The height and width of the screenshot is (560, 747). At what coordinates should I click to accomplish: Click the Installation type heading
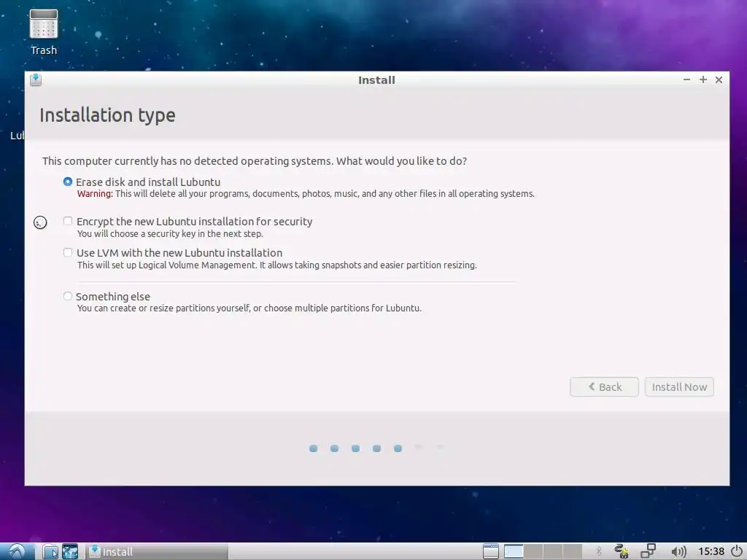tap(107, 115)
